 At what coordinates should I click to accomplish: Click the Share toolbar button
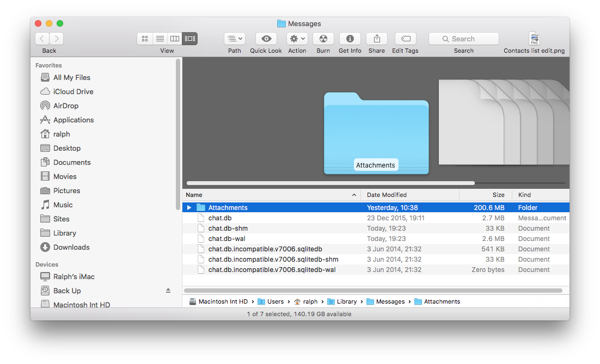click(x=377, y=39)
